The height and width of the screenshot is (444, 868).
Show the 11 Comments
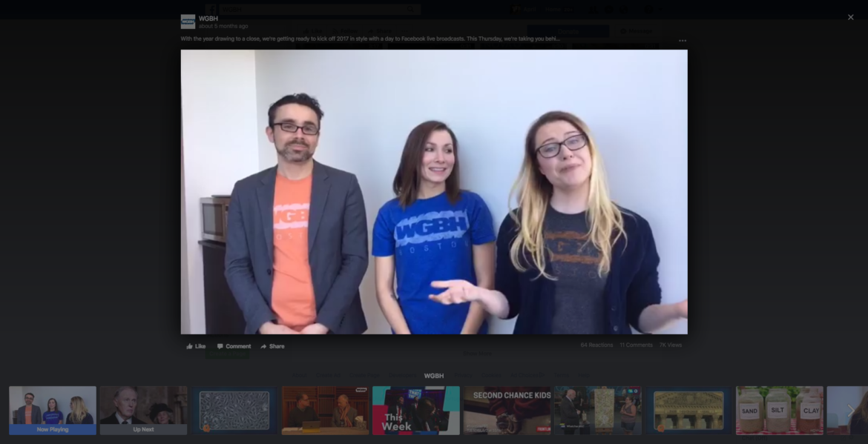[x=636, y=345]
